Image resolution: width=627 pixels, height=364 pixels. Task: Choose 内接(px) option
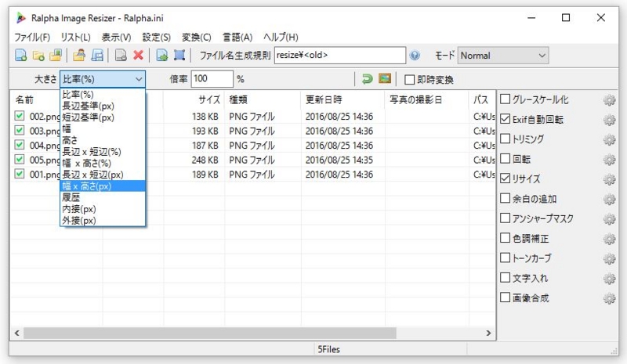pos(103,209)
